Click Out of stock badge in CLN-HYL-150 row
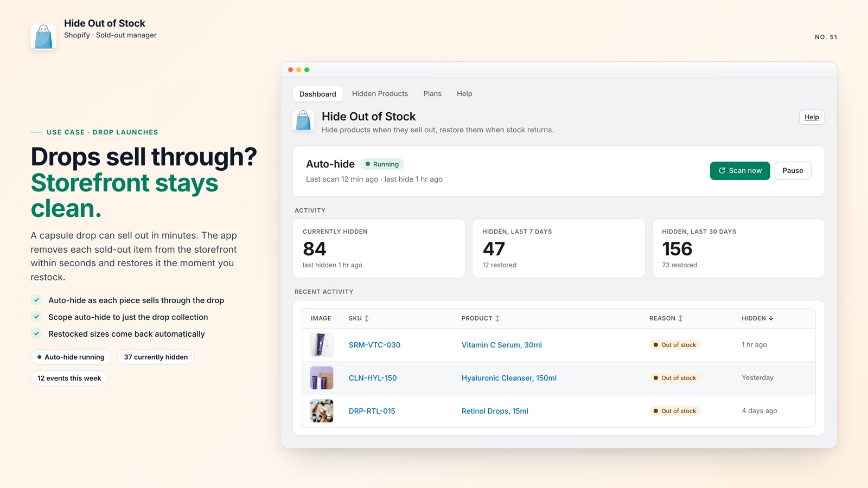This screenshot has height=488, width=868. pos(675,378)
